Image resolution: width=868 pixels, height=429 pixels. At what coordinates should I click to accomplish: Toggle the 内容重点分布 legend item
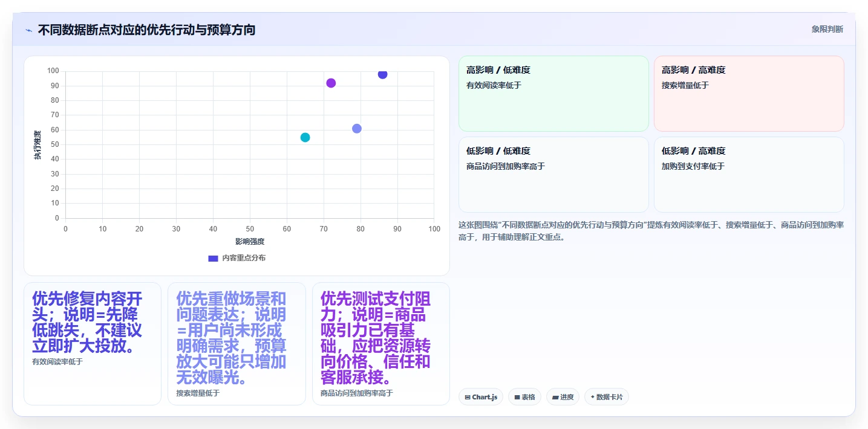tap(237, 258)
